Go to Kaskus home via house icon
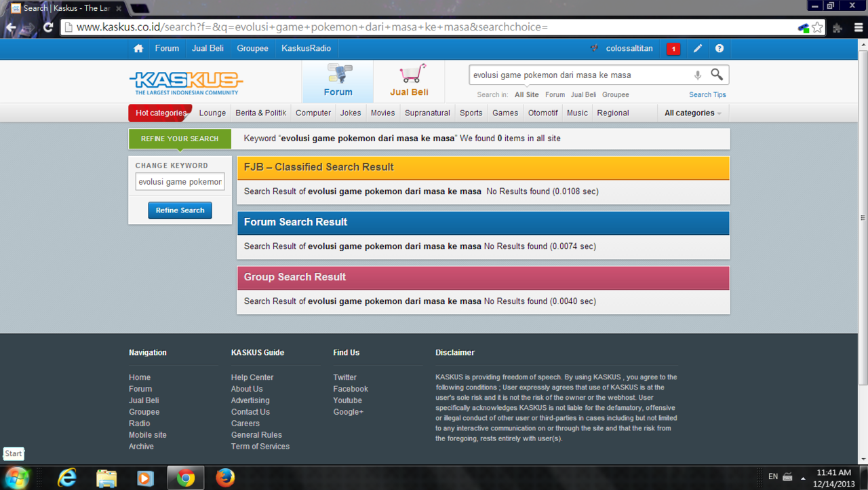This screenshot has height=490, width=868. point(138,49)
